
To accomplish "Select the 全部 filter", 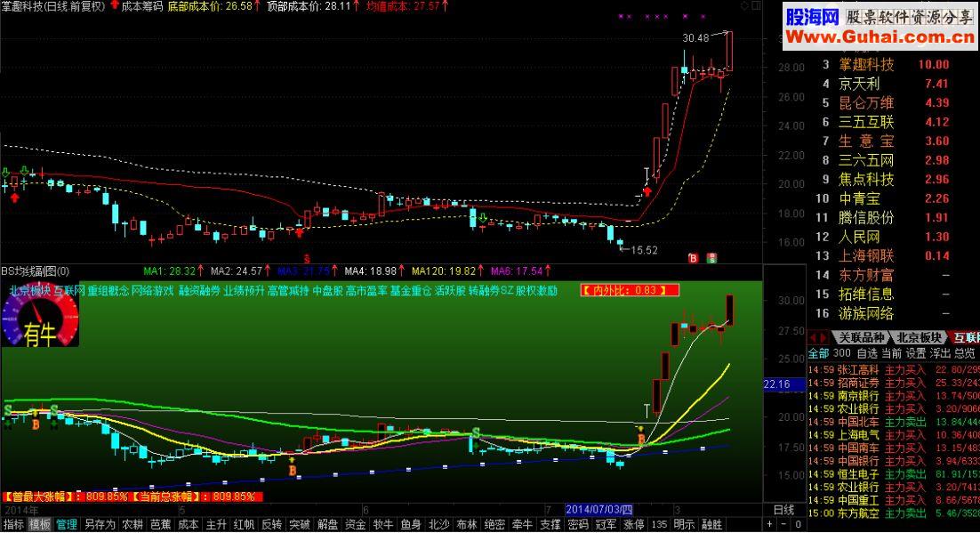I will pos(818,353).
